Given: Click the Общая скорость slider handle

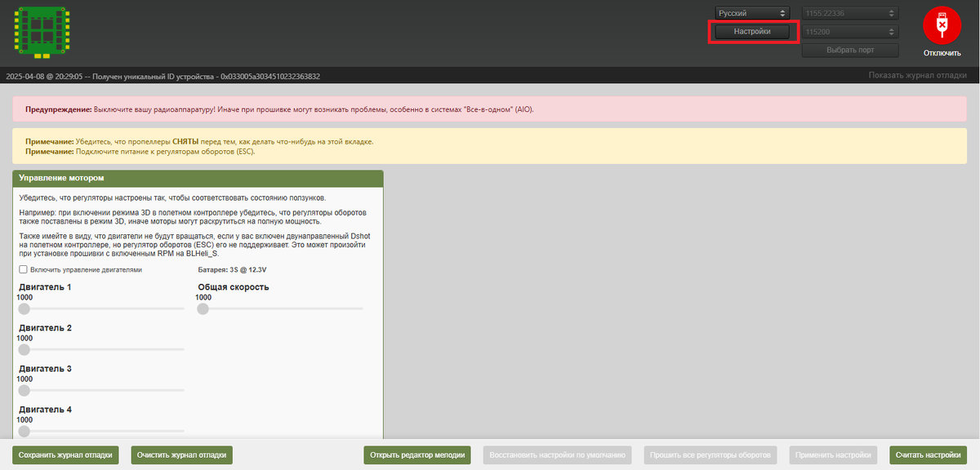Looking at the screenshot, I should point(203,308).
